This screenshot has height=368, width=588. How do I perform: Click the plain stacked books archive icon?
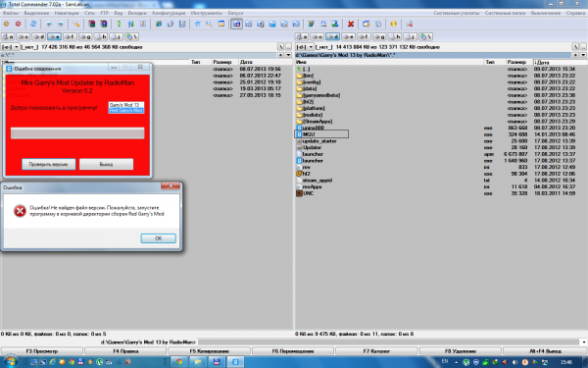[91, 24]
